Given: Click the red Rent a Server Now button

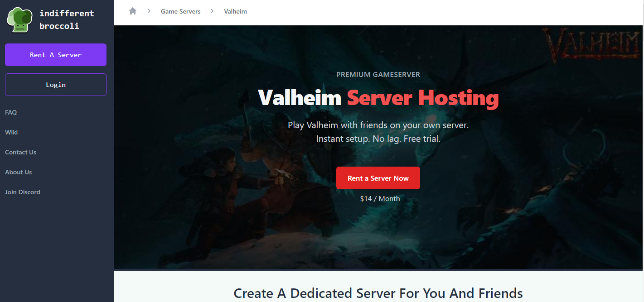Looking at the screenshot, I should tap(378, 178).
